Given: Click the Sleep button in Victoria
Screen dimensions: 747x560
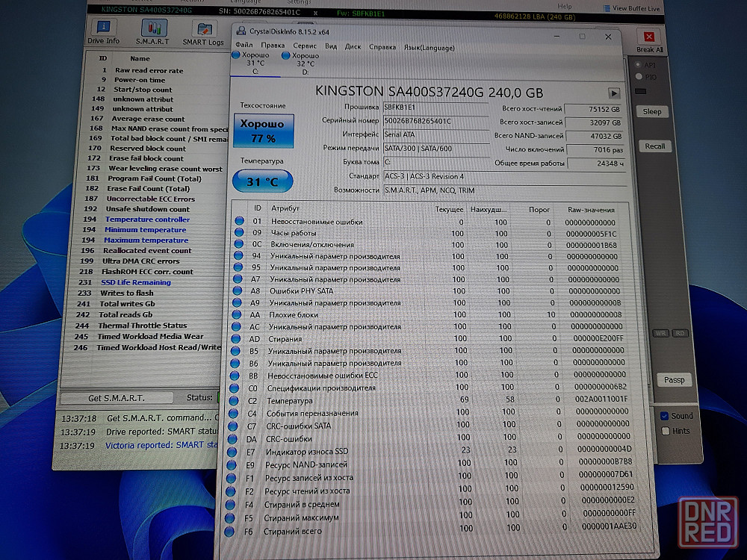Looking at the screenshot, I should [652, 111].
